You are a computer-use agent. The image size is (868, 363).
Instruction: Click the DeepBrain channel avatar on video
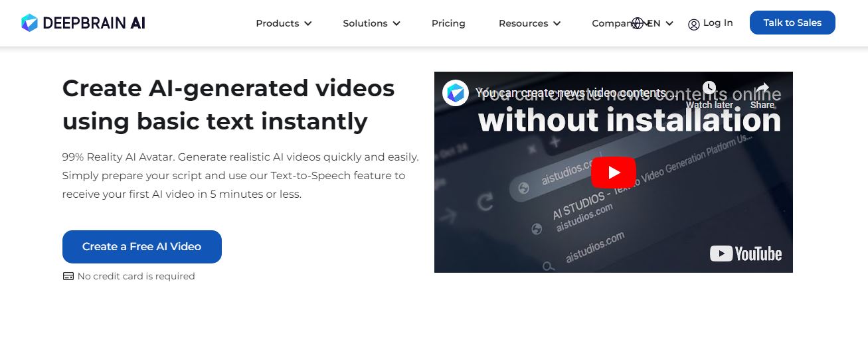pyautogui.click(x=456, y=93)
